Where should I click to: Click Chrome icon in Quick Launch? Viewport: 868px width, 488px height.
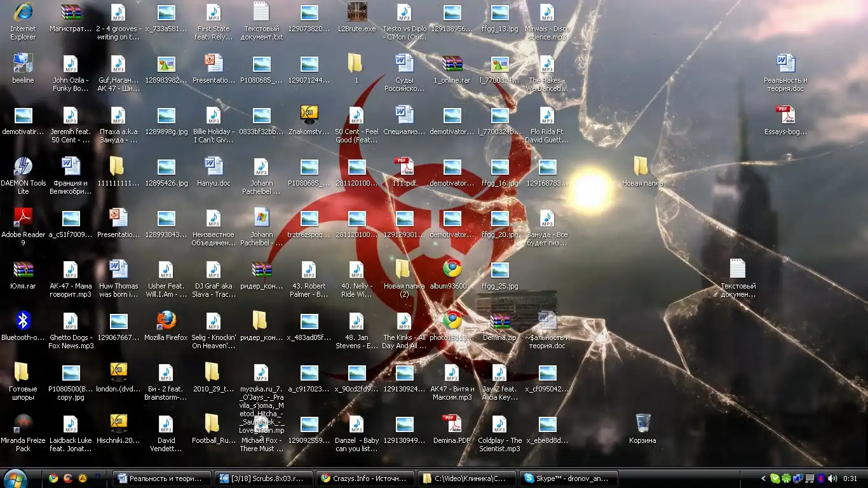tap(54, 478)
